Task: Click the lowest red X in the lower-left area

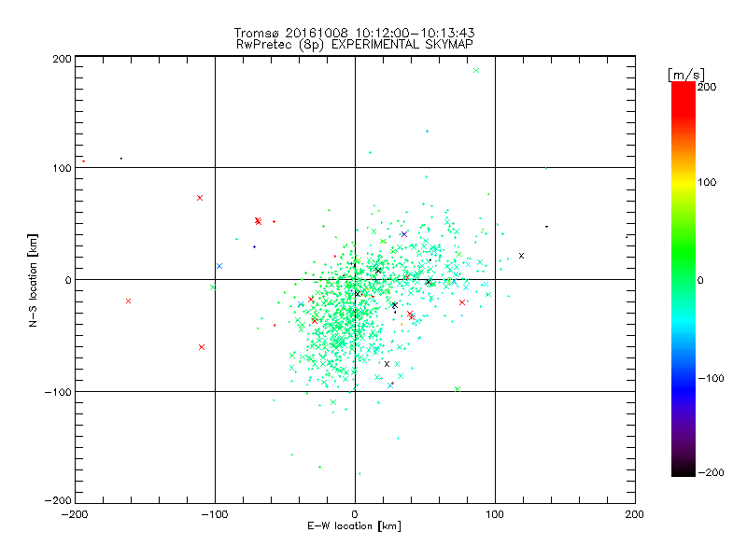Action: point(202,347)
